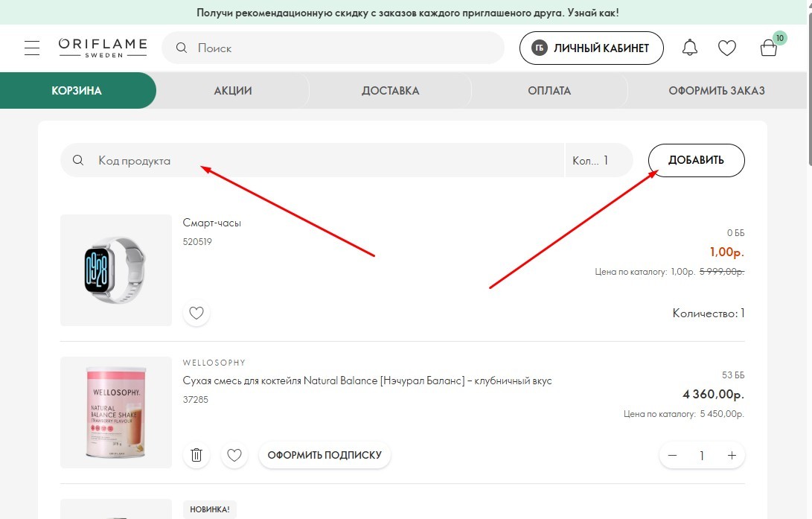Click the 1,00р. price
The image size is (812, 519).
(726, 252)
